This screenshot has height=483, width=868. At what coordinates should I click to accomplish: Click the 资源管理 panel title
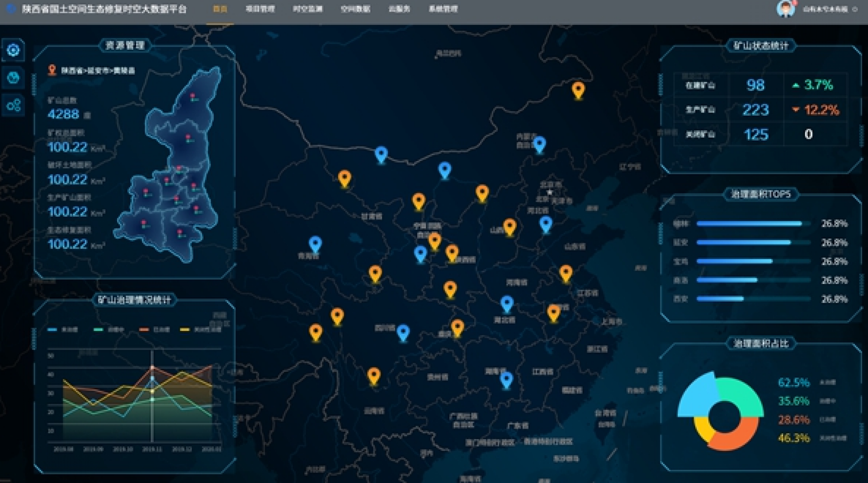(125, 45)
